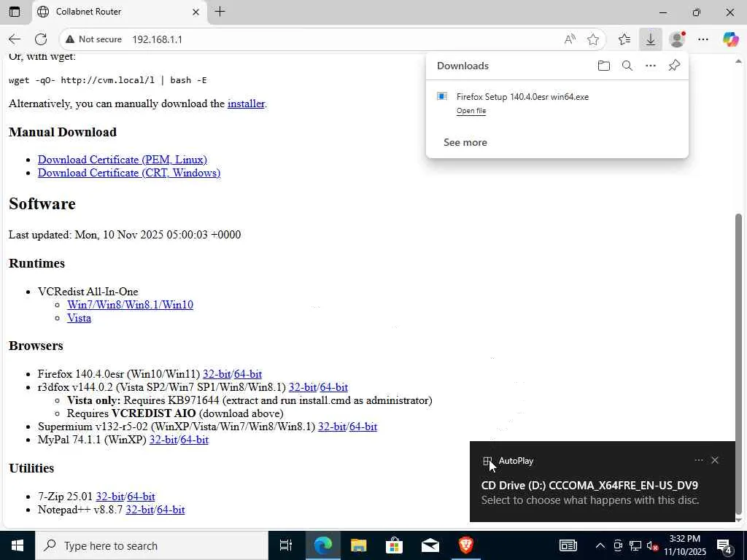The image size is (747, 560).
Task: Open file for Firefox Setup download
Action: (x=471, y=111)
